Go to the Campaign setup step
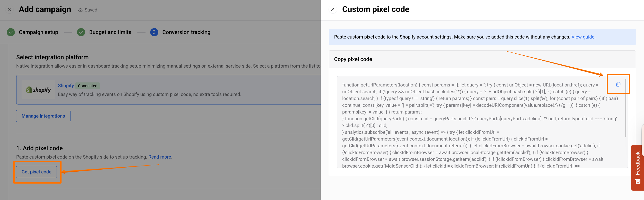The height and width of the screenshot is (200, 644). [x=38, y=32]
